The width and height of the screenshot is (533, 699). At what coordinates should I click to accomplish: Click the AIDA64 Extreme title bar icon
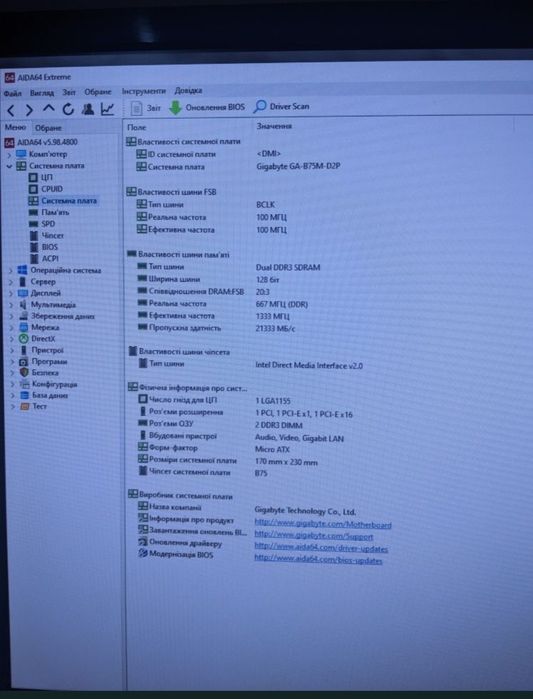(x=9, y=78)
